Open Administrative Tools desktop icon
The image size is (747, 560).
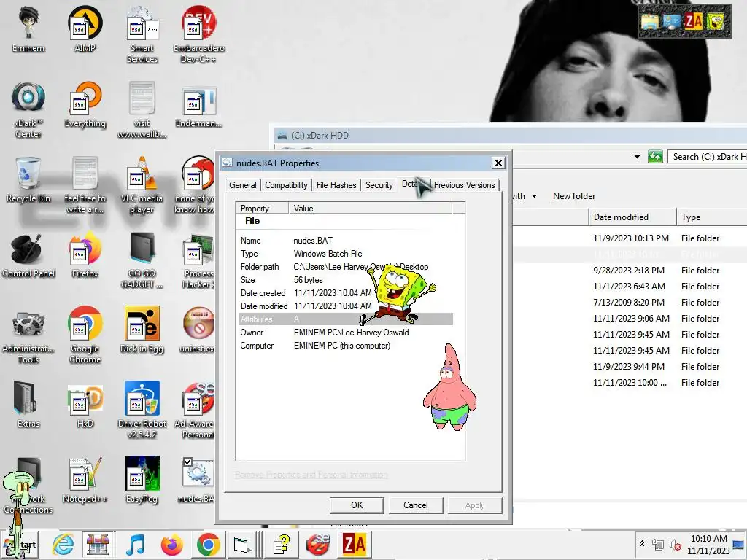28,335
